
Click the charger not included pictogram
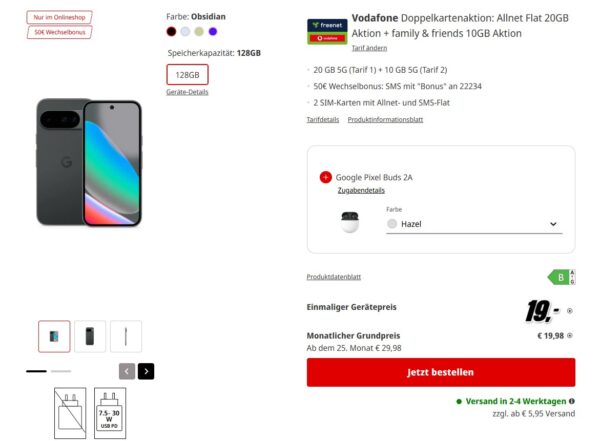point(69,412)
